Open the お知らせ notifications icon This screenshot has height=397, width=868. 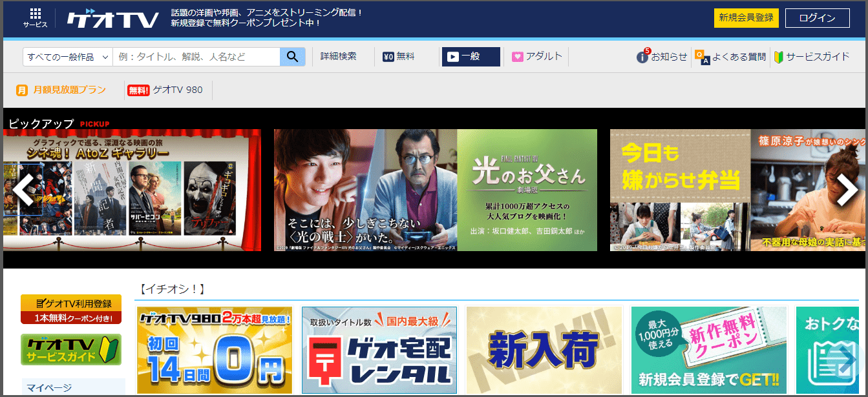[x=642, y=57]
